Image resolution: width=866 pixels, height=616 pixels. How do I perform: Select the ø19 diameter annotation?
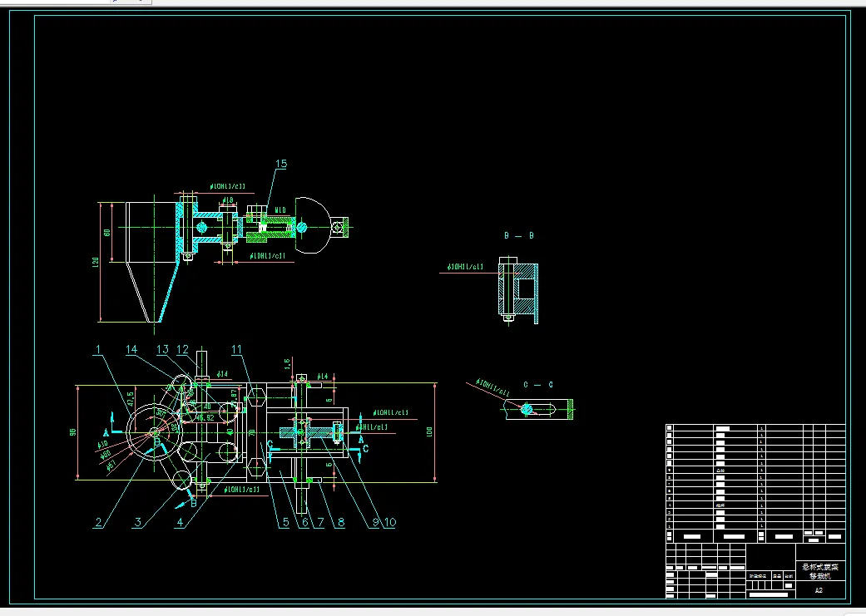click(228, 200)
